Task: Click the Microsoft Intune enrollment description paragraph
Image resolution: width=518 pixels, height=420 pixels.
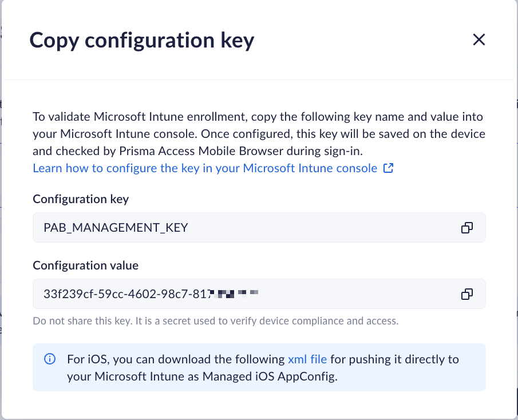Action: tap(258, 134)
